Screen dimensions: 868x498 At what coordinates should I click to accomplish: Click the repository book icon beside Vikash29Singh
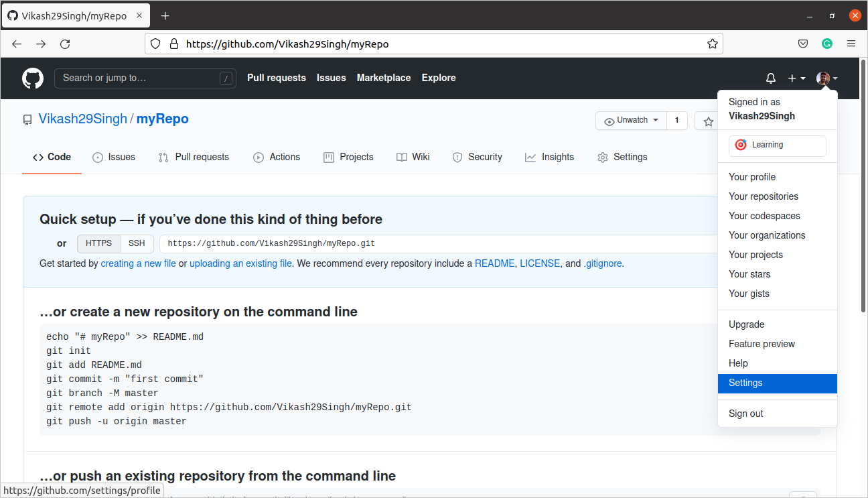(27, 119)
